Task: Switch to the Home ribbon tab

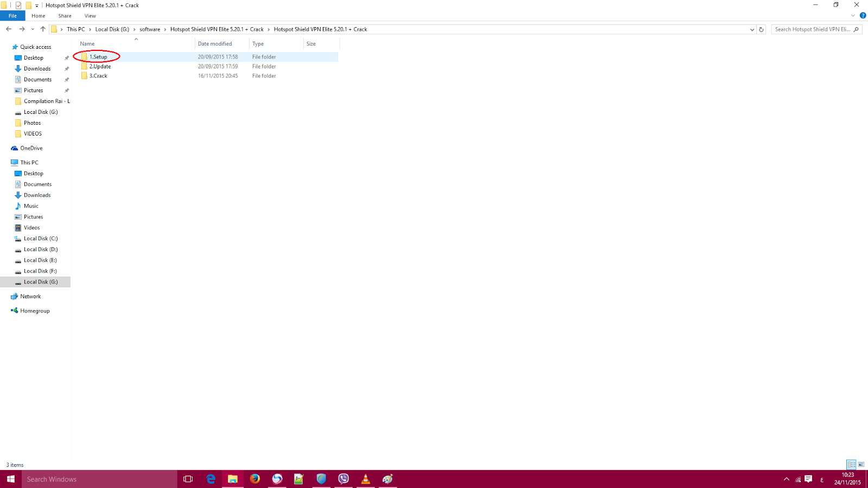Action: point(39,16)
